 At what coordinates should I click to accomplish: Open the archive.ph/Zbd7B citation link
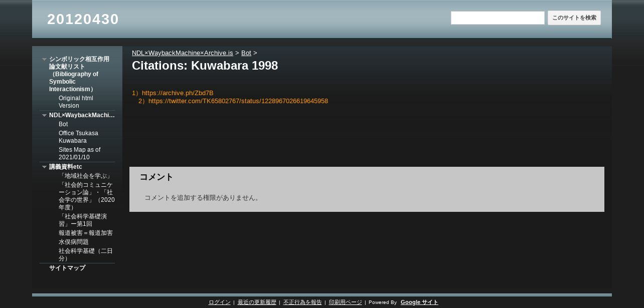178,93
